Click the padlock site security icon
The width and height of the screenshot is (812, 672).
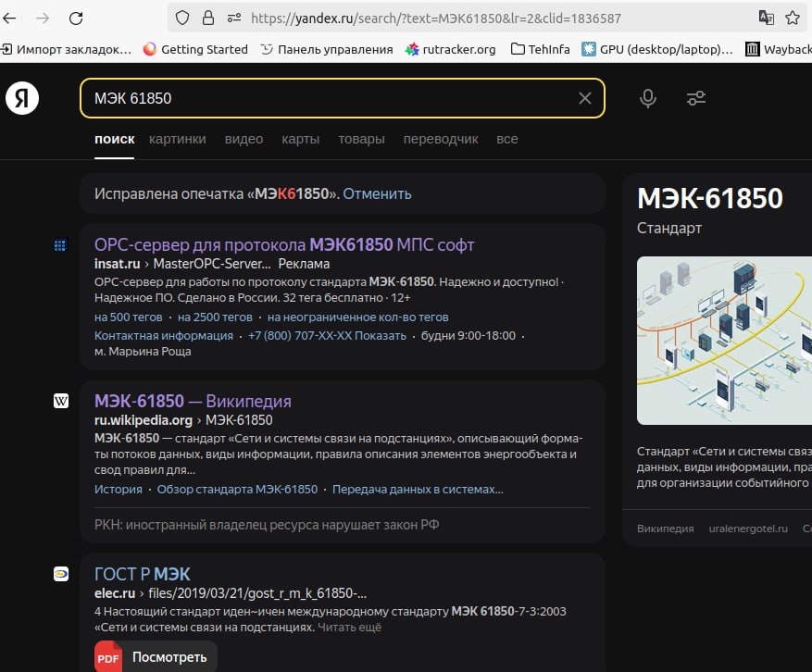click(208, 19)
